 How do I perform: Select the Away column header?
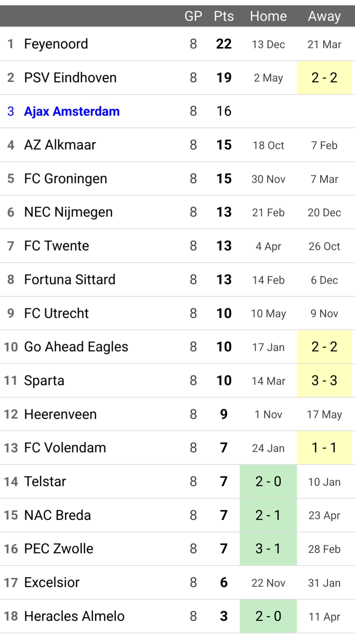click(324, 16)
